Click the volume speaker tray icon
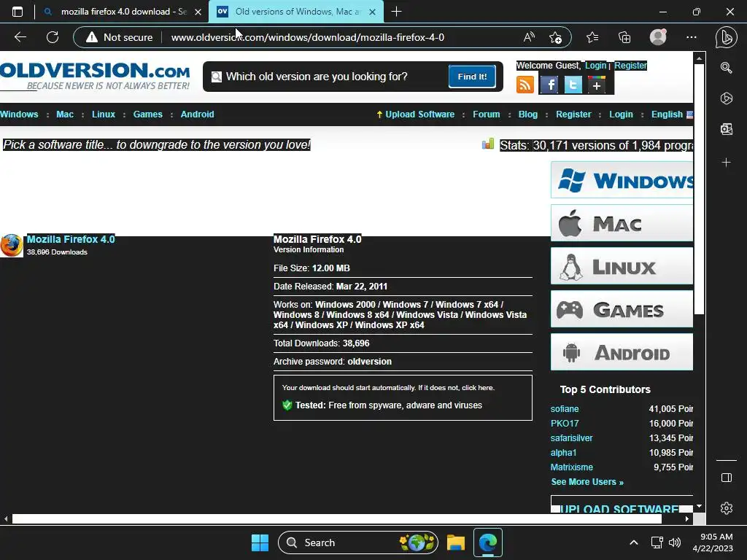This screenshot has height=560, width=747. (x=675, y=542)
